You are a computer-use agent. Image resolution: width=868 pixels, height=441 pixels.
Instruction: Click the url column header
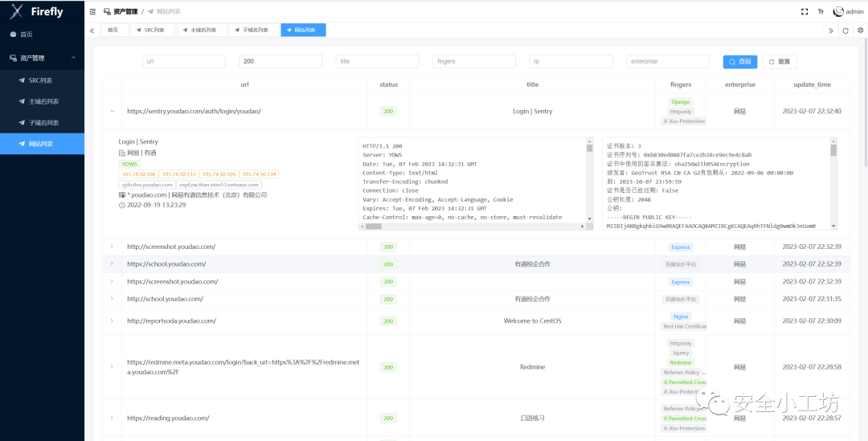pyautogui.click(x=244, y=84)
